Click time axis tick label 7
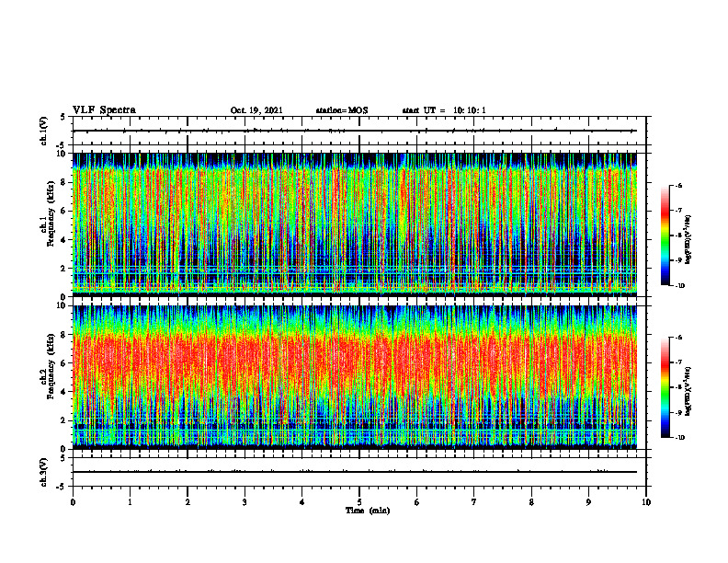 click(x=474, y=502)
